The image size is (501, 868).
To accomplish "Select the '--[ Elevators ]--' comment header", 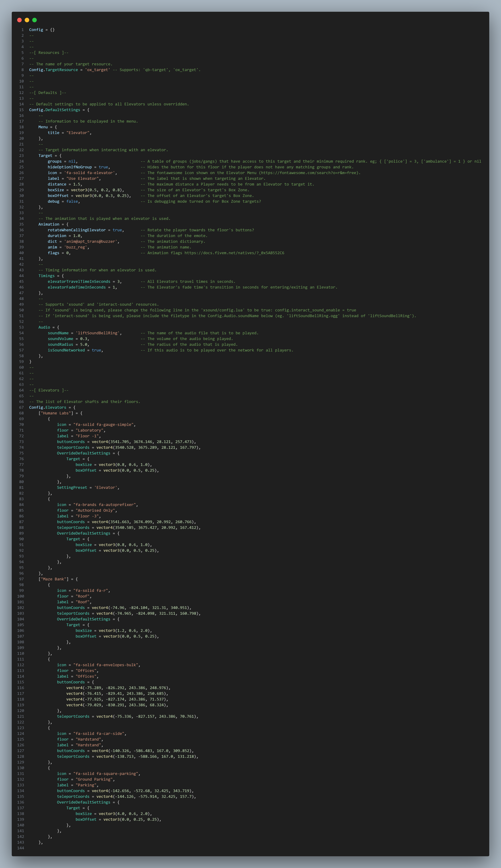I will 49,390.
